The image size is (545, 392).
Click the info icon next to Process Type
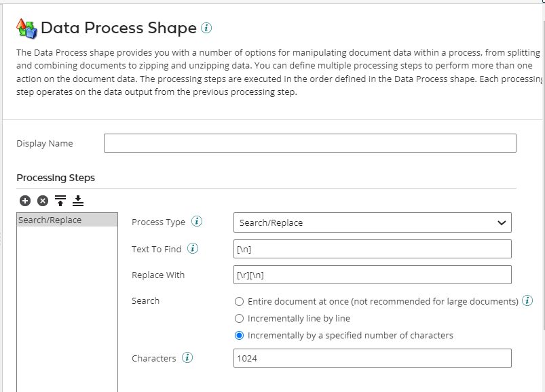coord(197,222)
